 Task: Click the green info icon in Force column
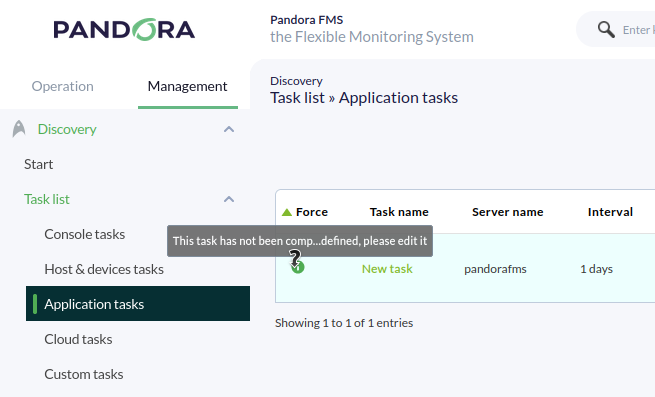298,267
